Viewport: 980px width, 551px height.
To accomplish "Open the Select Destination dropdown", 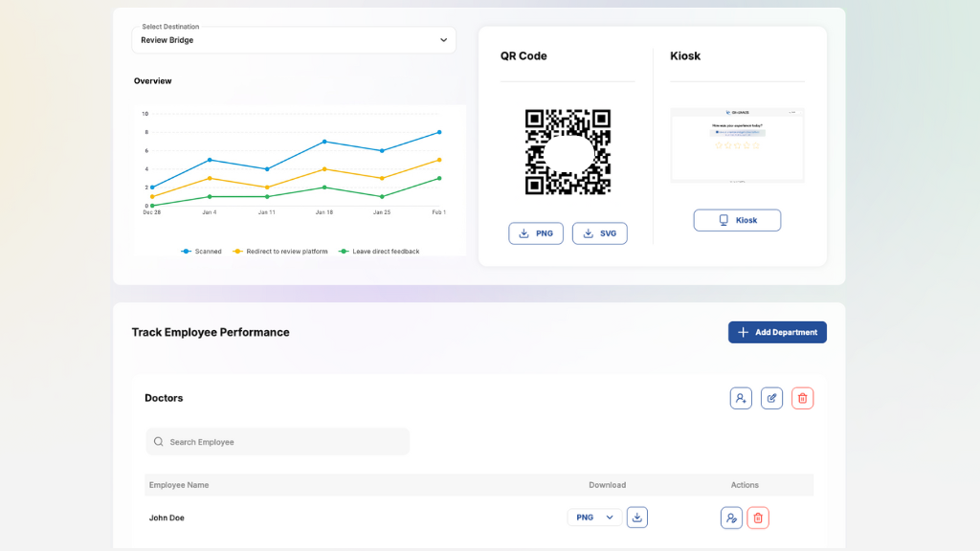I will (x=293, y=40).
